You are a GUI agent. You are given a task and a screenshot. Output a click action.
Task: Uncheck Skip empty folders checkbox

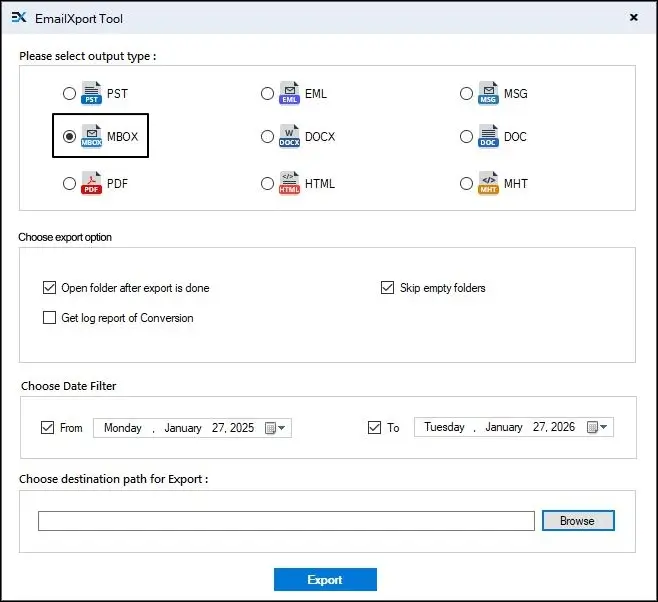(x=387, y=287)
